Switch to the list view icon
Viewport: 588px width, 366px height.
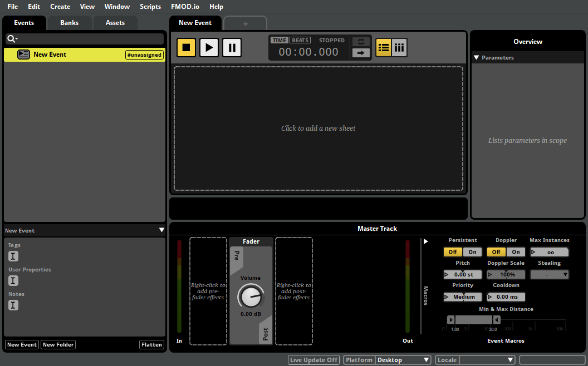[383, 47]
